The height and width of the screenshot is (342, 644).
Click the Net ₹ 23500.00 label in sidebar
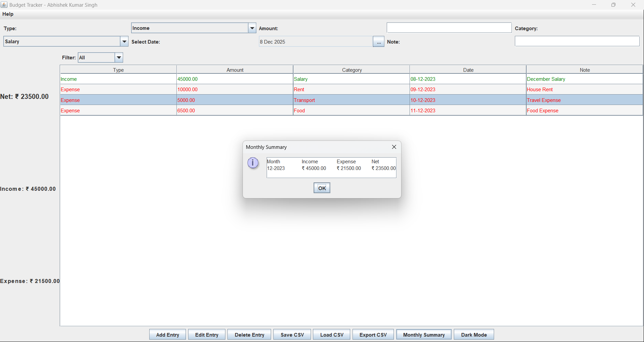point(24,97)
